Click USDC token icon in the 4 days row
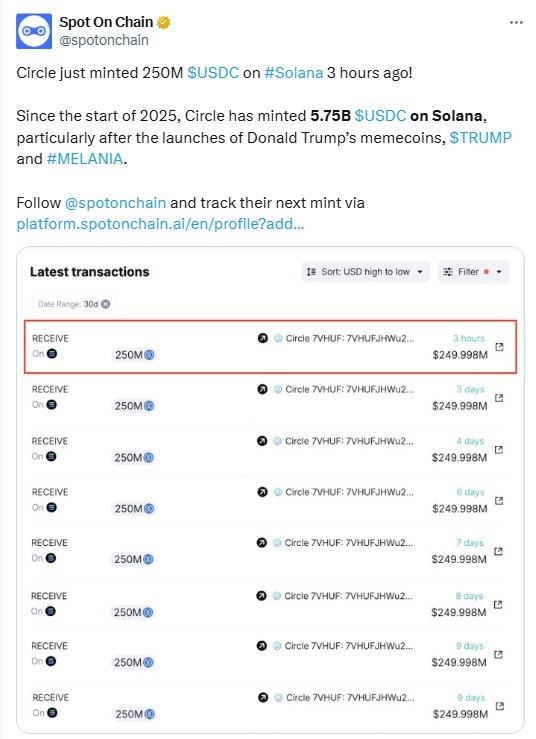Viewport: 536px width, 739px height. pyautogui.click(x=148, y=457)
